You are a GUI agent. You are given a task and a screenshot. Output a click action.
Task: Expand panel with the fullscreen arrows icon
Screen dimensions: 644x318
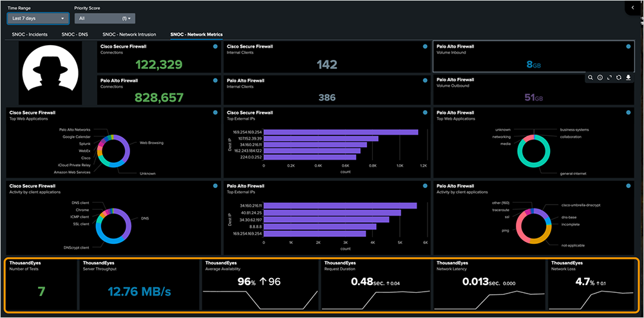(609, 77)
